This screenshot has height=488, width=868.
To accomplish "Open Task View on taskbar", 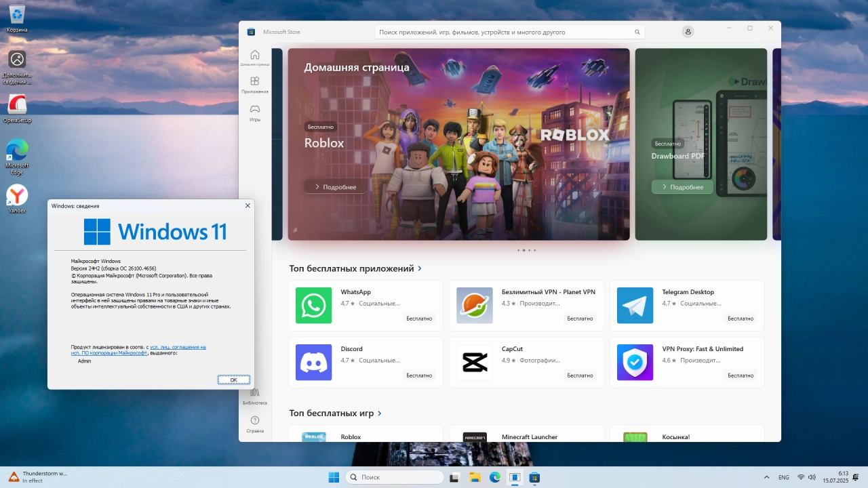I will (x=455, y=477).
